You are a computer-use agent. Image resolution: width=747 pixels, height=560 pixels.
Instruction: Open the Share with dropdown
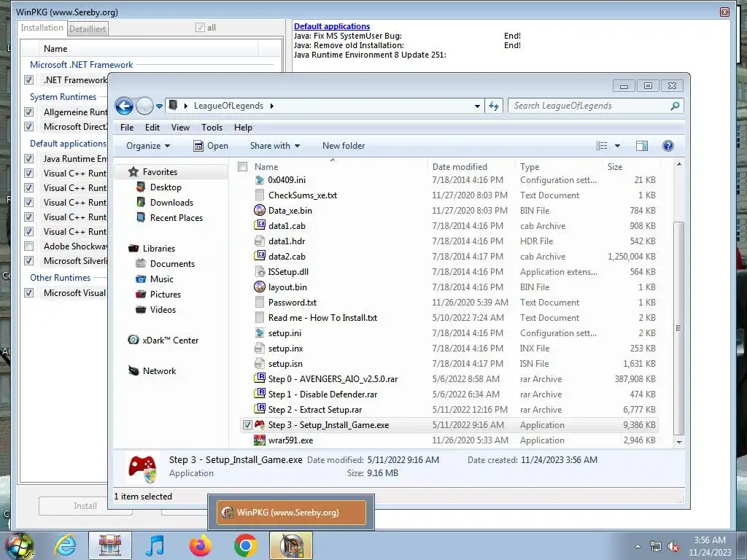coord(275,146)
